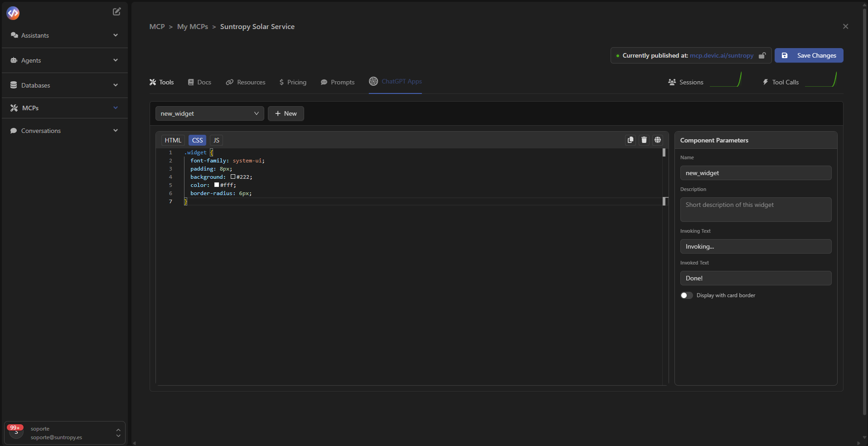Click the Save Changes button

pyautogui.click(x=809, y=55)
